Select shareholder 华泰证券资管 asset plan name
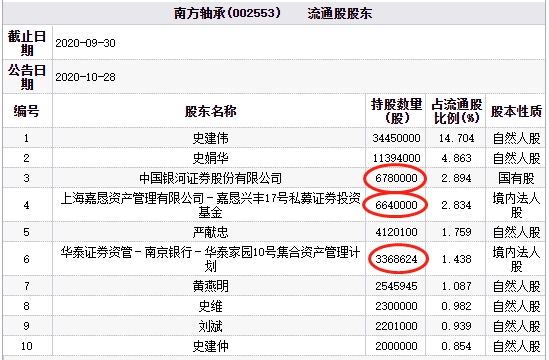The height and width of the screenshot is (360, 549). (x=210, y=259)
